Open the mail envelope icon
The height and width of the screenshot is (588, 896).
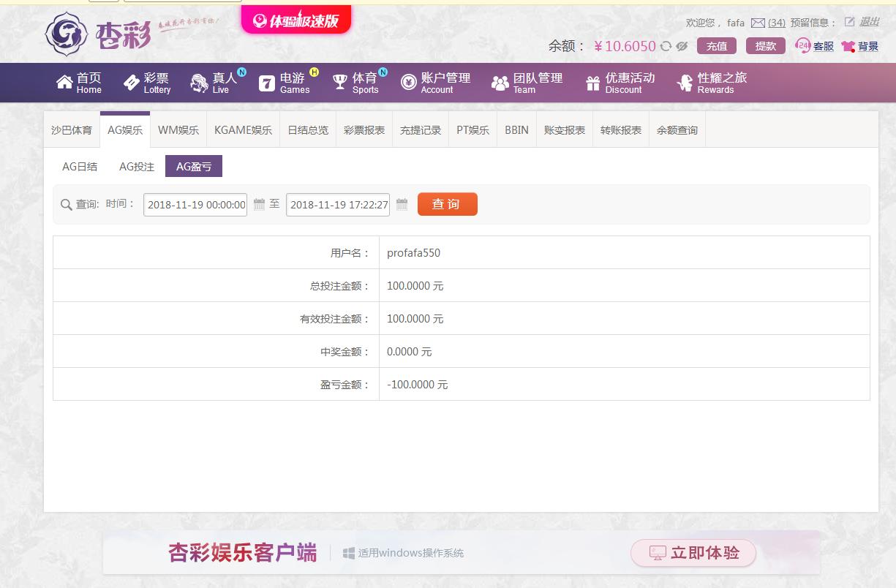click(x=758, y=23)
